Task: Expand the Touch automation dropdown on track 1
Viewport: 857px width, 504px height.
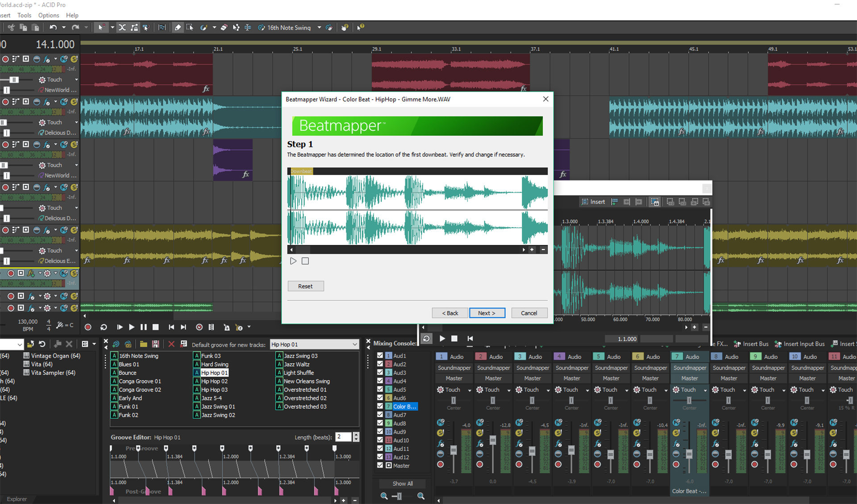Action: point(76,79)
